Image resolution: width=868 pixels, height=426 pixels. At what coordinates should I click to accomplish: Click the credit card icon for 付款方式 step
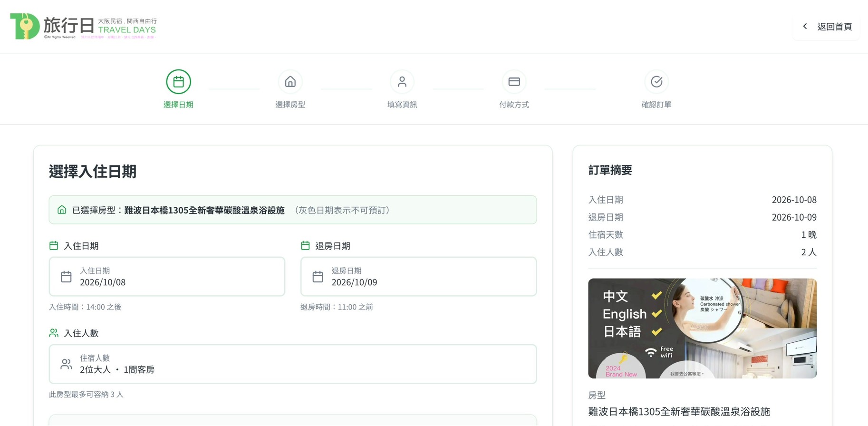[514, 82]
